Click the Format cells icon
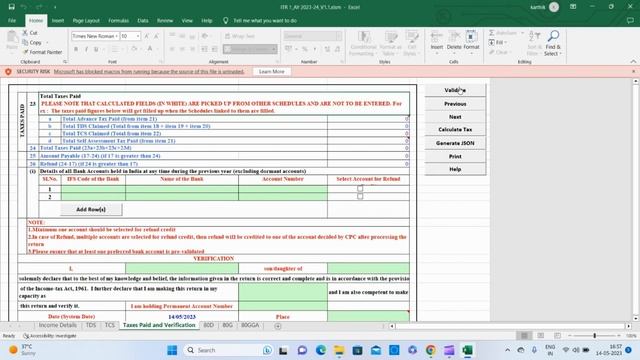The height and width of the screenshot is (360, 640). click(471, 38)
